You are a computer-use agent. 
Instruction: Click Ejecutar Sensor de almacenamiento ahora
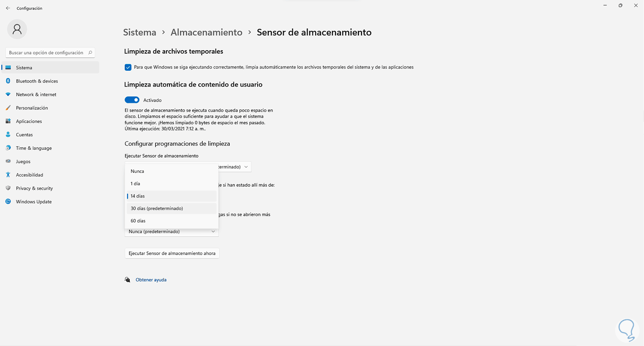[172, 253]
